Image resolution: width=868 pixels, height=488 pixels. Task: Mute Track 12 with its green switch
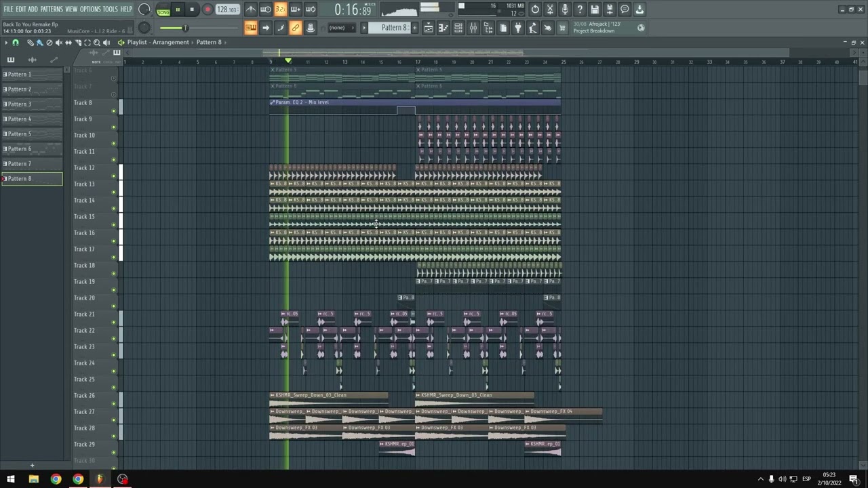[x=113, y=176]
